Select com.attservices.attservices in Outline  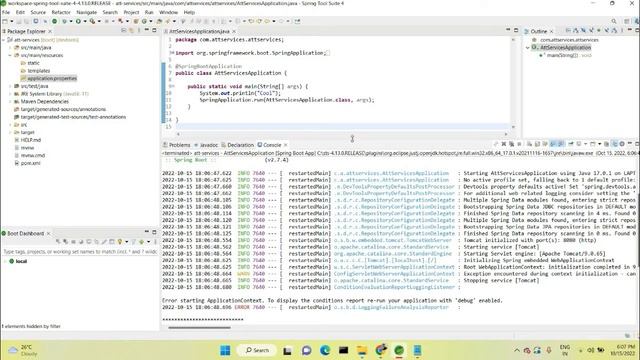[569, 40]
